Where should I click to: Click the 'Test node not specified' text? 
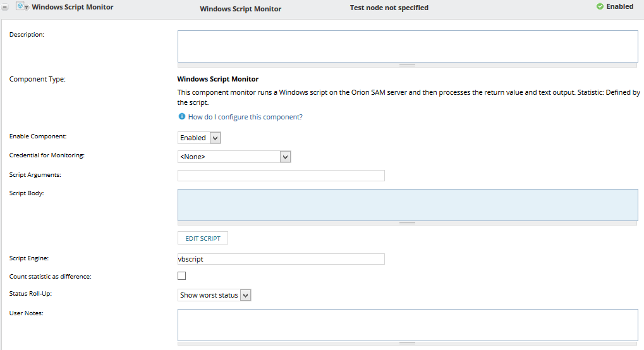389,8
